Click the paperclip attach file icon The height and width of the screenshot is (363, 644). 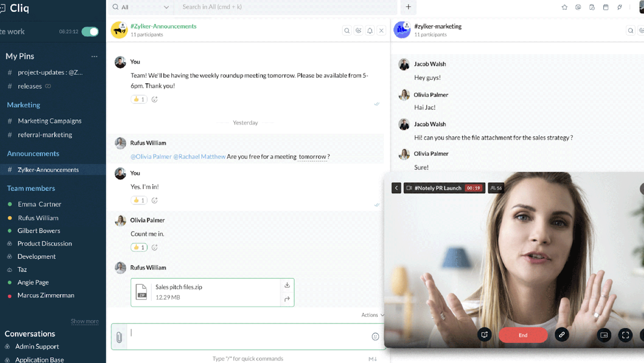pyautogui.click(x=119, y=337)
